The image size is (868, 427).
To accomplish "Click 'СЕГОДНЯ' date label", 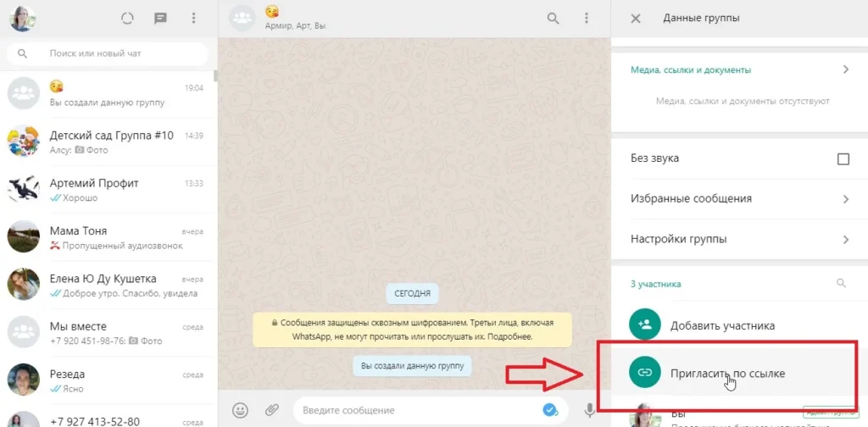I will [413, 293].
